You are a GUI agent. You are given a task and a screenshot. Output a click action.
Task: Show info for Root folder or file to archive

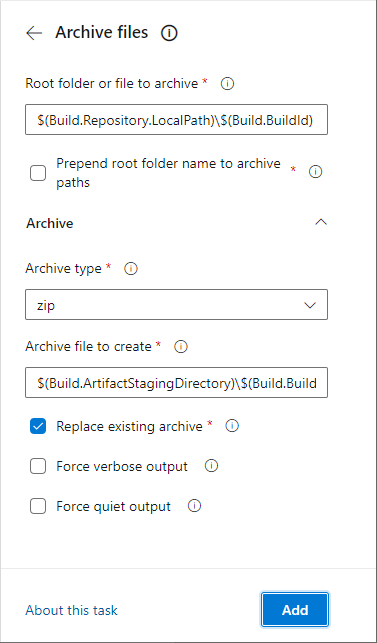(x=227, y=84)
